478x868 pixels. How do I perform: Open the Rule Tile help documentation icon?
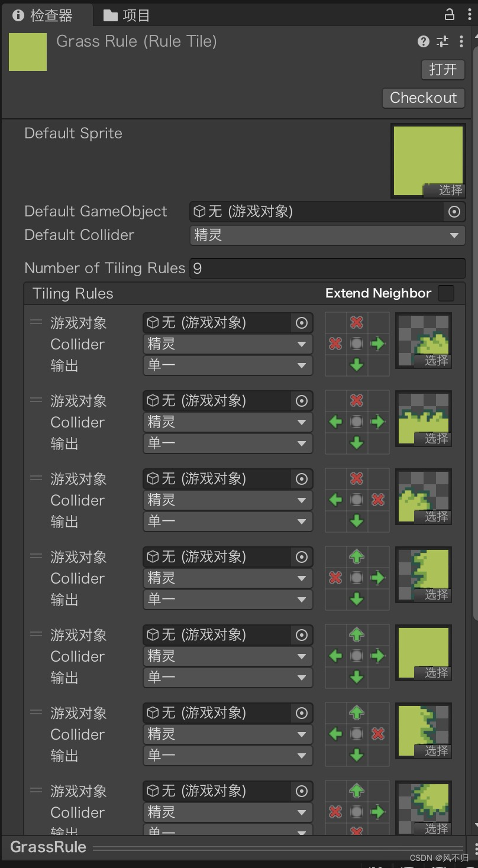click(x=424, y=42)
